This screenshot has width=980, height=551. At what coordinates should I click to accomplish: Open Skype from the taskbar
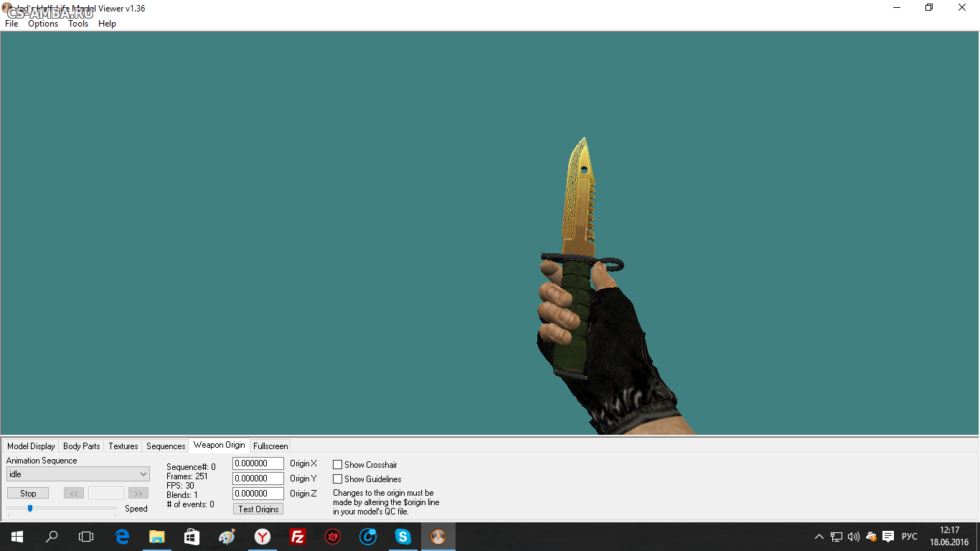pos(402,537)
